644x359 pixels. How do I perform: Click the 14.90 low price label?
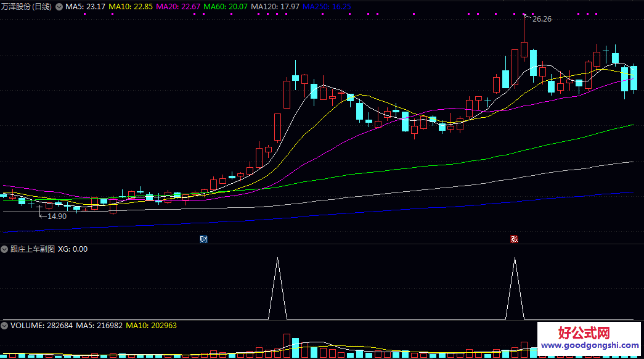(57, 217)
